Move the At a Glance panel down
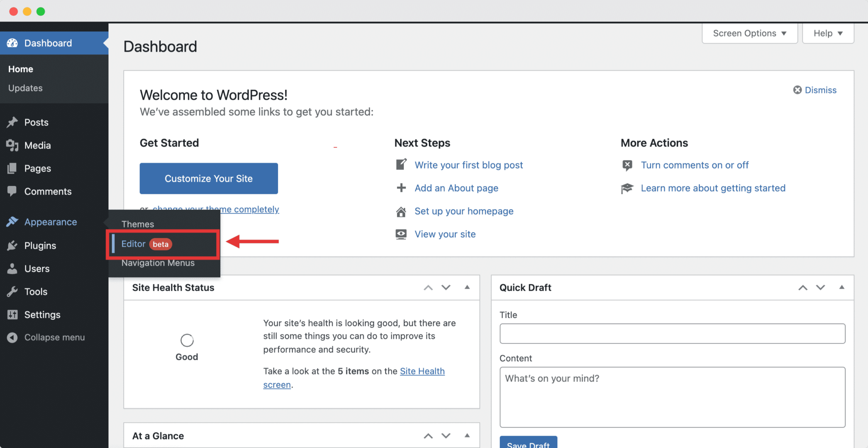 coord(446,436)
